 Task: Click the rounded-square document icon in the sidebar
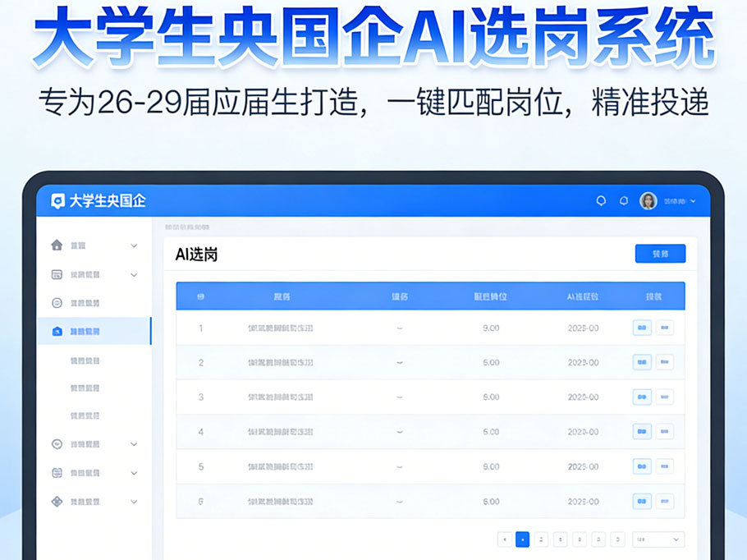[x=57, y=473]
